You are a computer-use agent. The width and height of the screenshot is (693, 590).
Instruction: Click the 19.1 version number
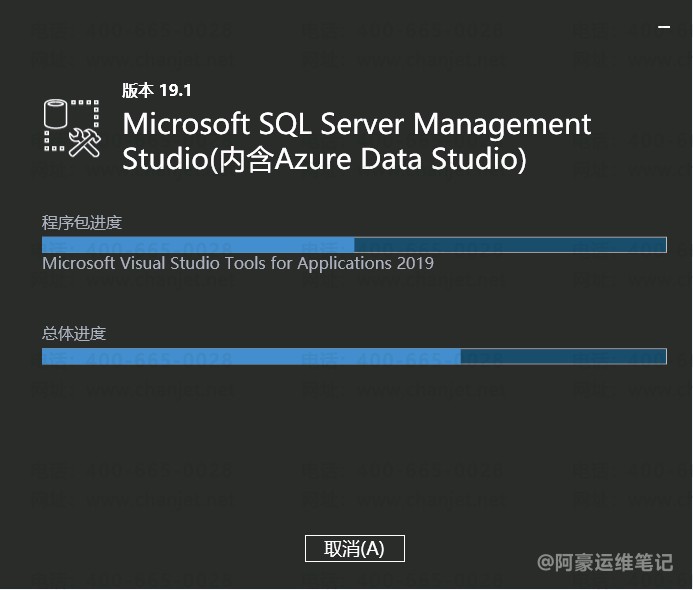coord(175,90)
